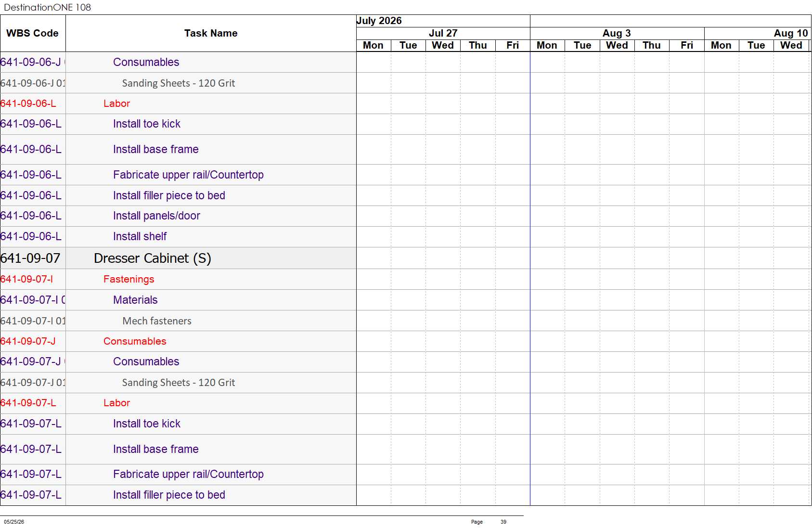The width and height of the screenshot is (812, 528).
Task: Select the purple Consumables task in row 641-09-06-J
Action: pyautogui.click(x=146, y=62)
